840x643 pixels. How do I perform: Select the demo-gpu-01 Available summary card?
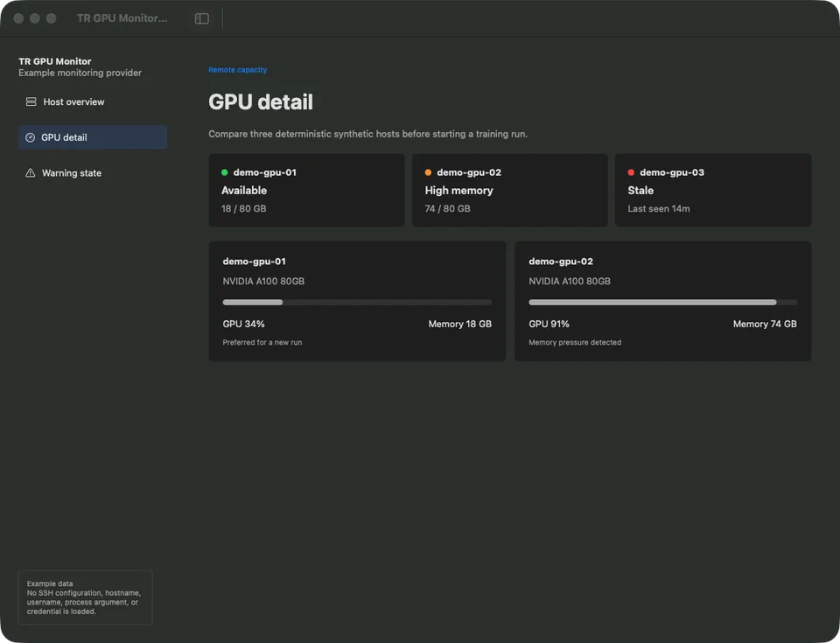tap(306, 190)
